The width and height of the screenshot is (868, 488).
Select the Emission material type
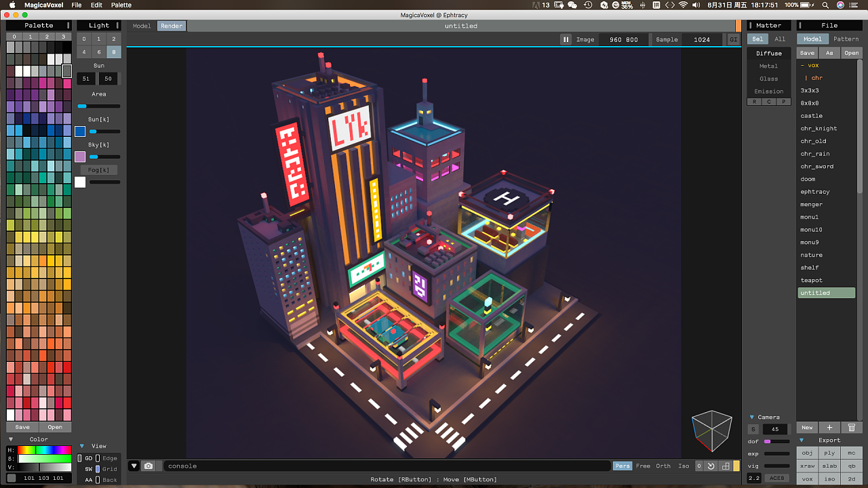tap(768, 91)
